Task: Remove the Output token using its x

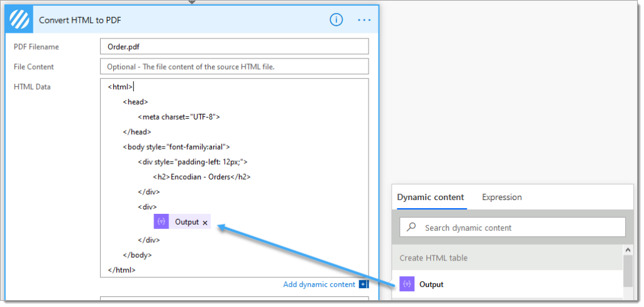Action: [205, 223]
